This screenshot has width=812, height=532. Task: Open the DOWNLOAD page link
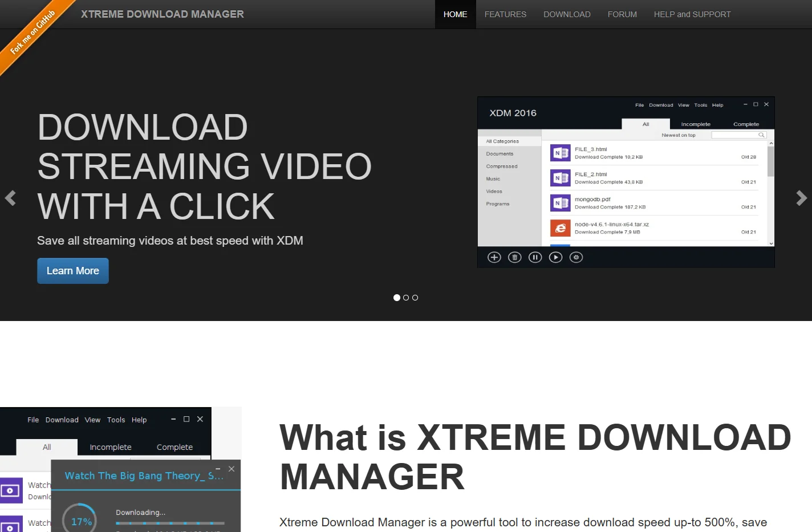567,14
